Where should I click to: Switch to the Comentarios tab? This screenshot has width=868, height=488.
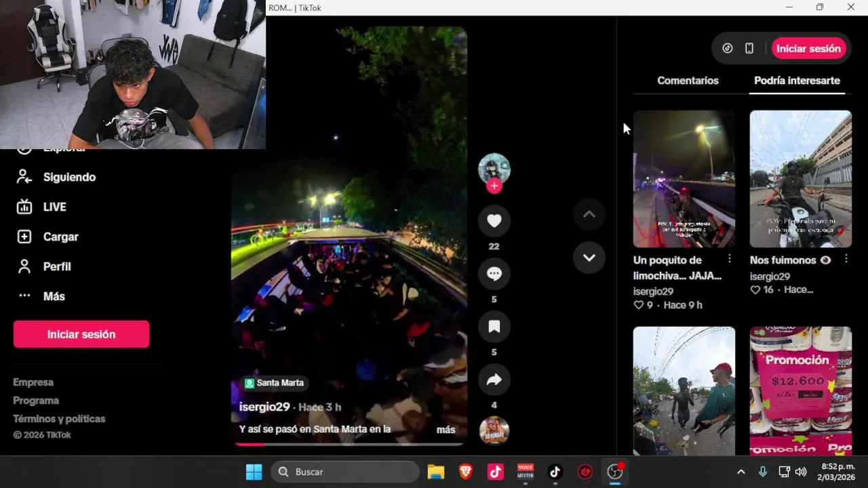688,80
